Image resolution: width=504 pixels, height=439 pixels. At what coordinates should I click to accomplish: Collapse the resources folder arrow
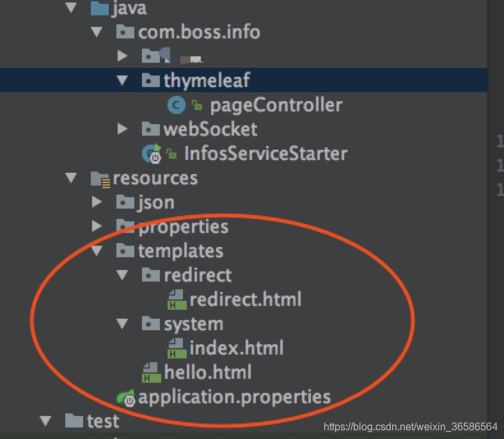(71, 178)
